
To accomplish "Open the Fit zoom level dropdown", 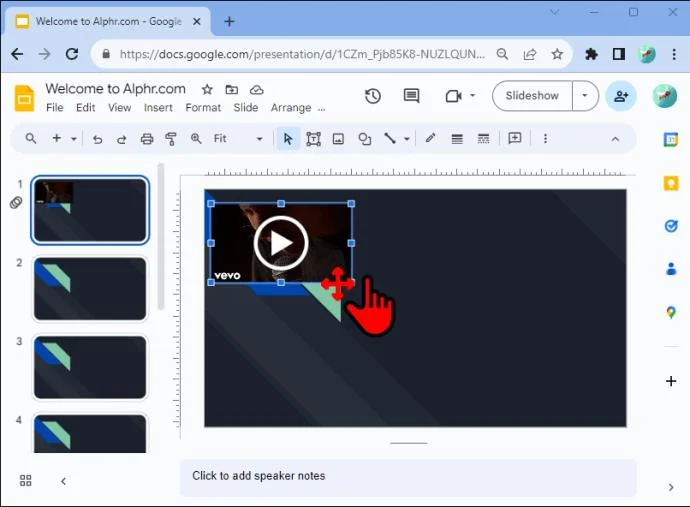I will 238,139.
